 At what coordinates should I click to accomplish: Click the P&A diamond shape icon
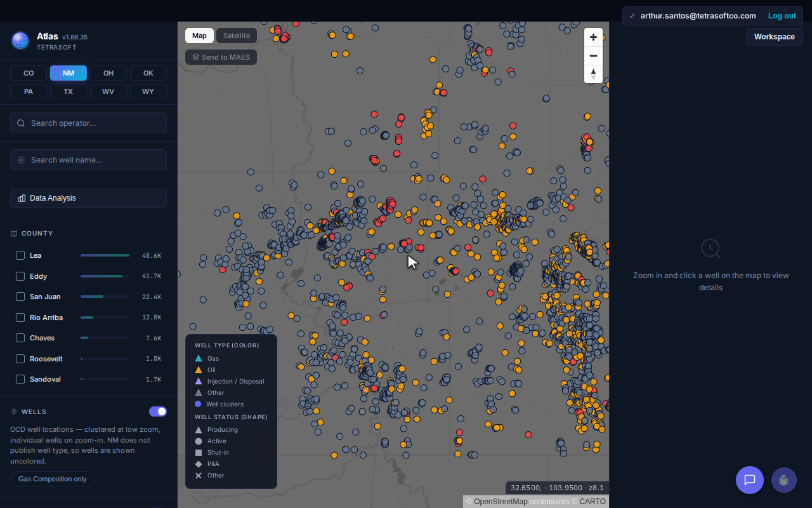click(199, 464)
